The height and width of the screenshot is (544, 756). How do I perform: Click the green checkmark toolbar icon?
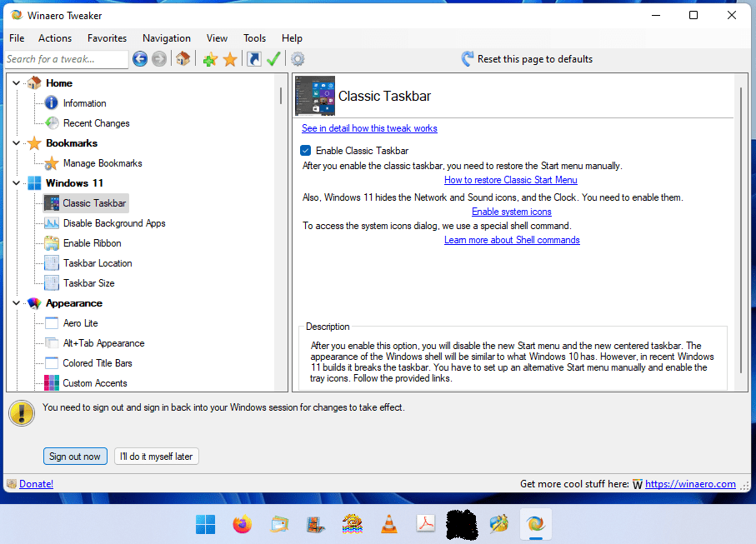[273, 59]
